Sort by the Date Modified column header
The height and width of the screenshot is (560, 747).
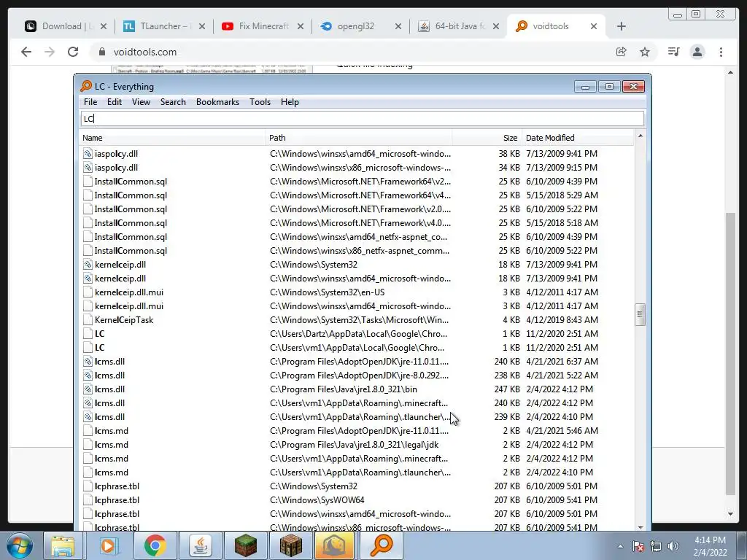coord(578,138)
